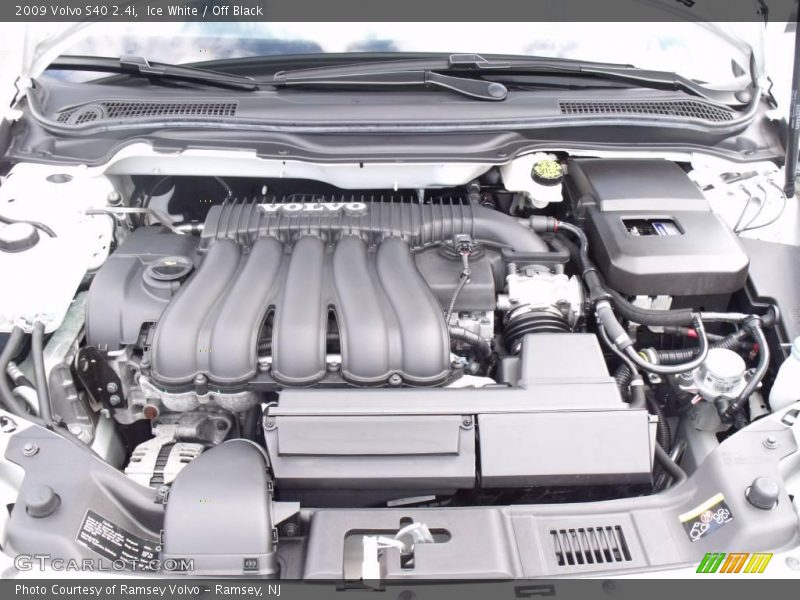This screenshot has width=800, height=600.
Task: Click the "2009 Volvo S40 2.4i" title text
Action: pyautogui.click(x=76, y=11)
